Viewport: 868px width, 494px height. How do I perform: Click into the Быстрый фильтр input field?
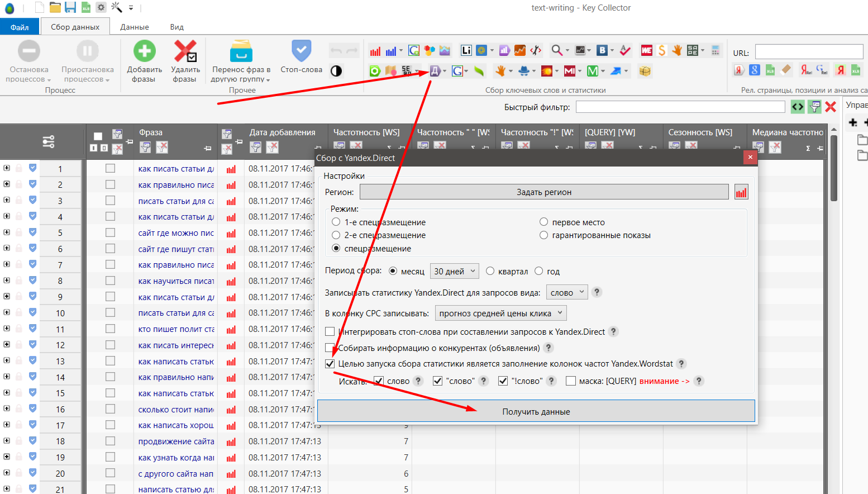coord(680,107)
